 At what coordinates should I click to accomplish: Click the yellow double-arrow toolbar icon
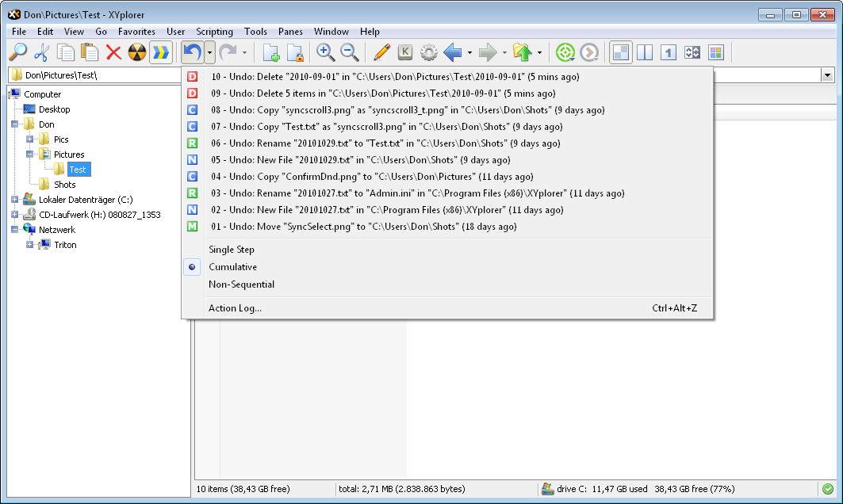(161, 52)
